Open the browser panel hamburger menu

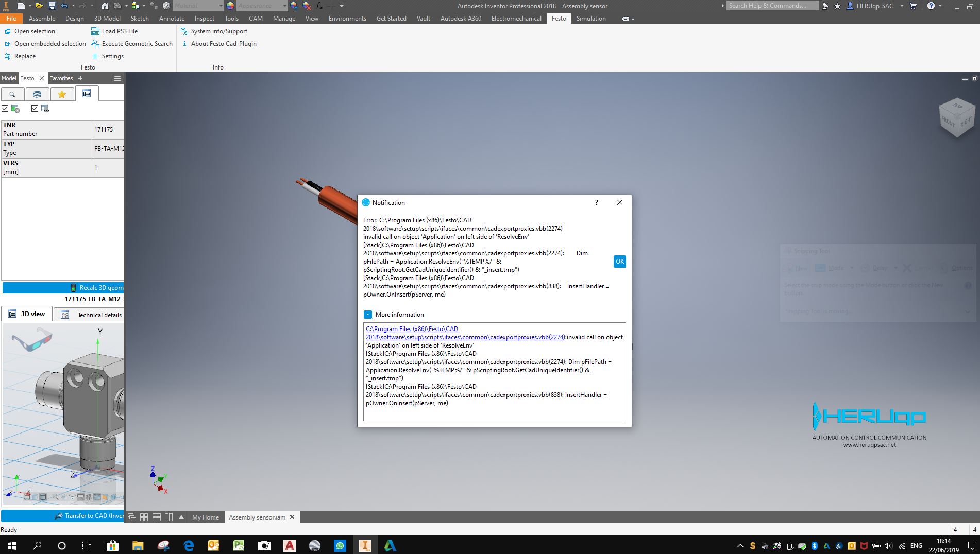(117, 78)
